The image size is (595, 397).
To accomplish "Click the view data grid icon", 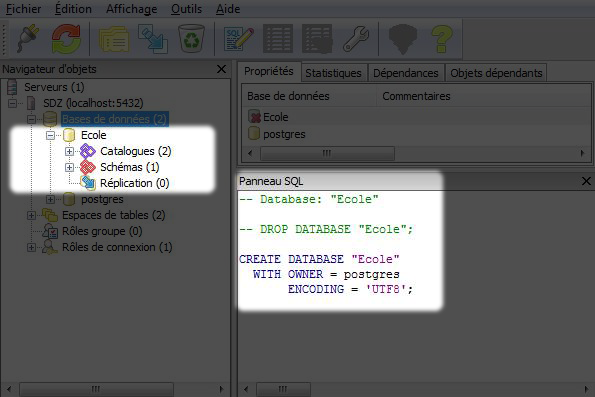I will [x=278, y=39].
